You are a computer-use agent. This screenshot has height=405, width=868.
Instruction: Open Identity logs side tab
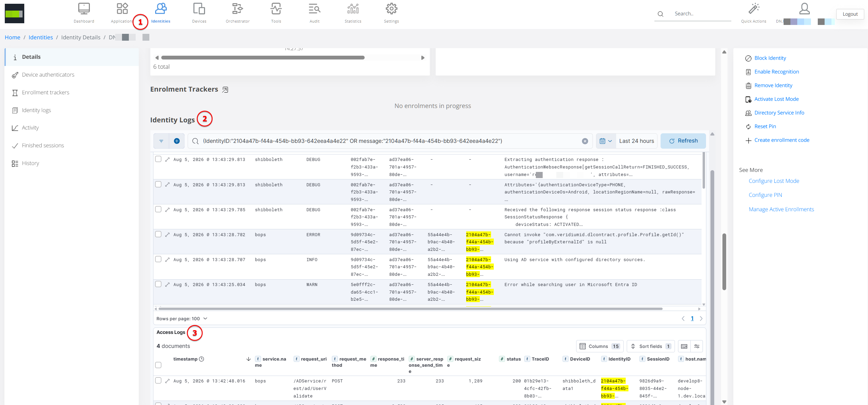72,110
